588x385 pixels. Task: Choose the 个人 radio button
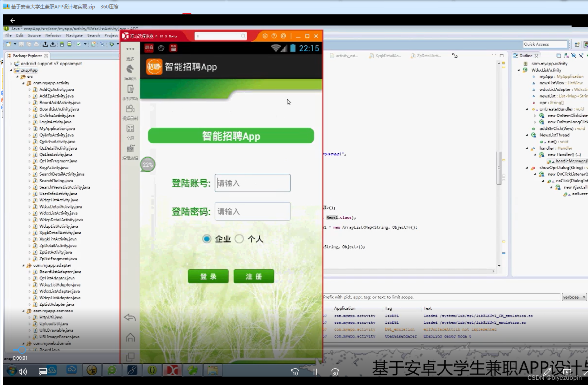tap(239, 239)
